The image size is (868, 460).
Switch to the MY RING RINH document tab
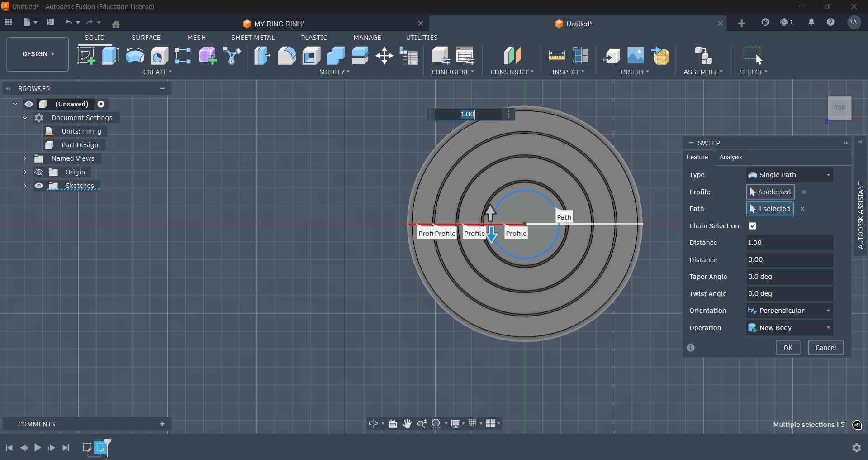tap(279, 24)
